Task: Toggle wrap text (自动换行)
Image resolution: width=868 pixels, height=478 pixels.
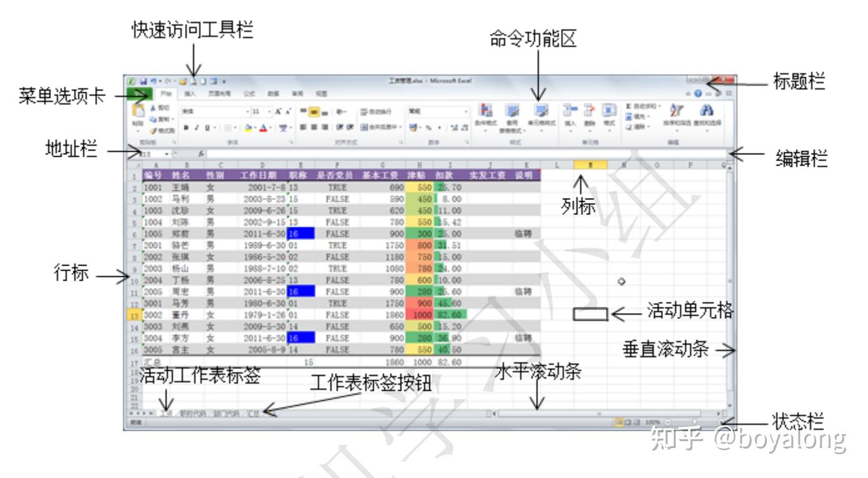Action: pos(375,111)
